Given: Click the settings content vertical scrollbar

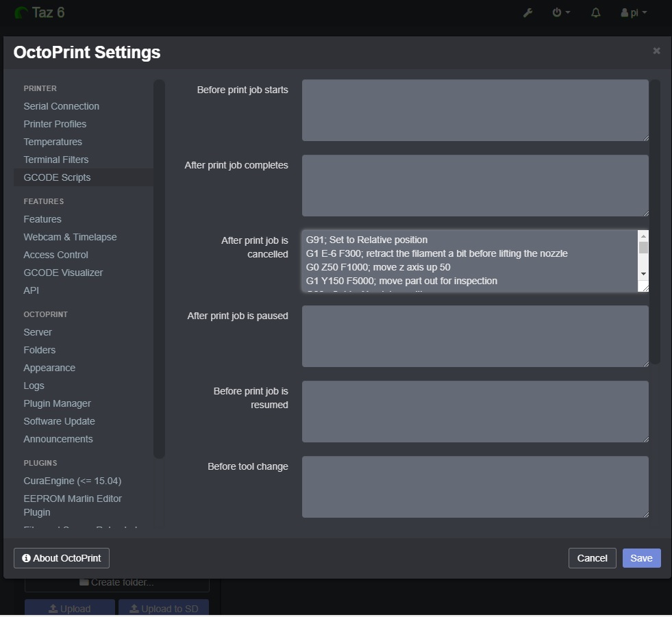Looking at the screenshot, I should (654, 222).
